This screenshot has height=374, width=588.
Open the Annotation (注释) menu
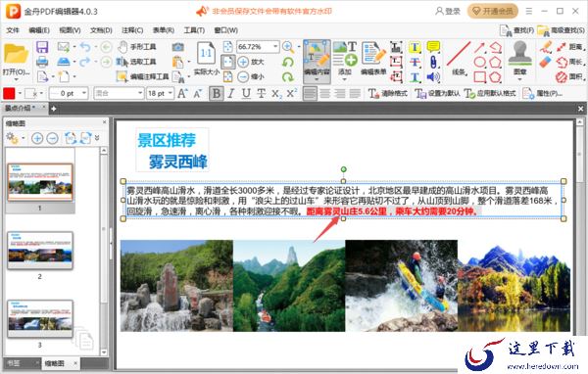tap(132, 30)
